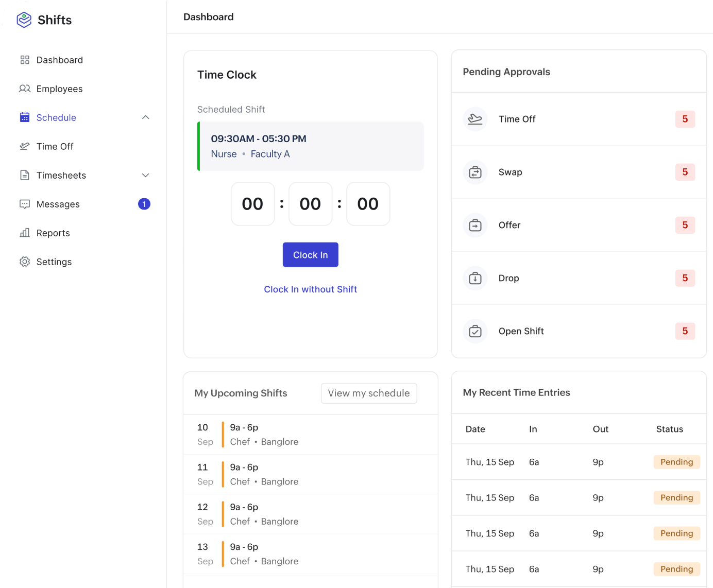Select the 12 Sep upcoming shift
The height and width of the screenshot is (588, 713).
click(x=311, y=514)
